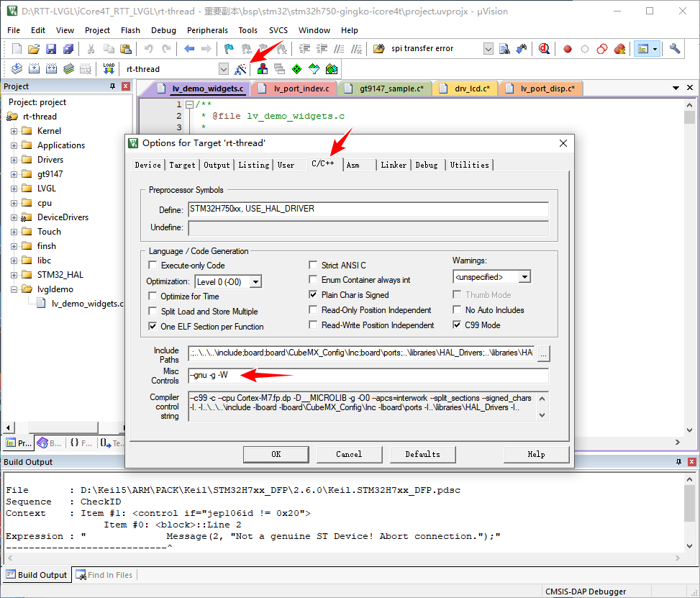Image resolution: width=700 pixels, height=598 pixels.
Task: Open Options for Target magic wand icon
Action: [x=240, y=69]
